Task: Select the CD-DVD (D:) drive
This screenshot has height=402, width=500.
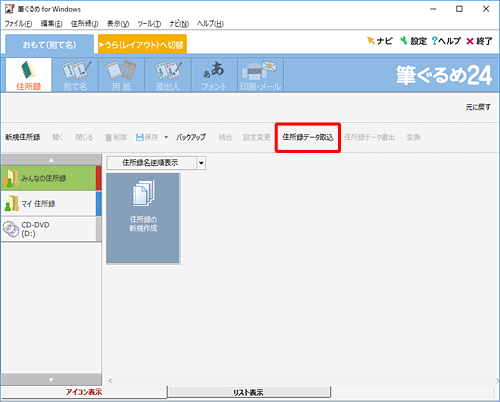Action: (51, 229)
